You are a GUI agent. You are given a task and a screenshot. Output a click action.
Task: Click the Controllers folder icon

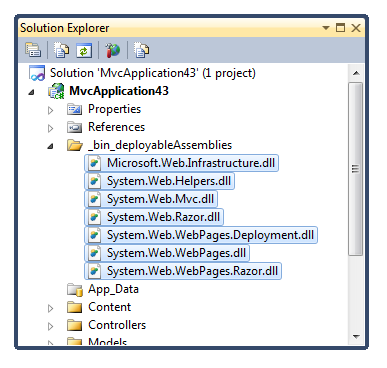tap(74, 325)
